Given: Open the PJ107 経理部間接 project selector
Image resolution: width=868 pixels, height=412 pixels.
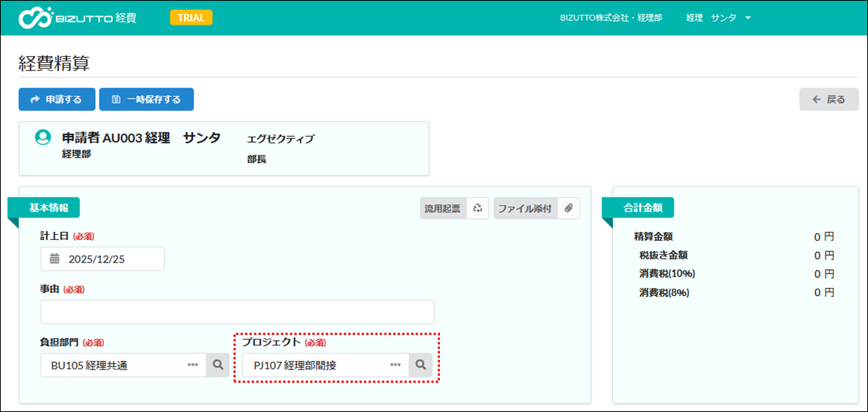Looking at the screenshot, I should 314,365.
